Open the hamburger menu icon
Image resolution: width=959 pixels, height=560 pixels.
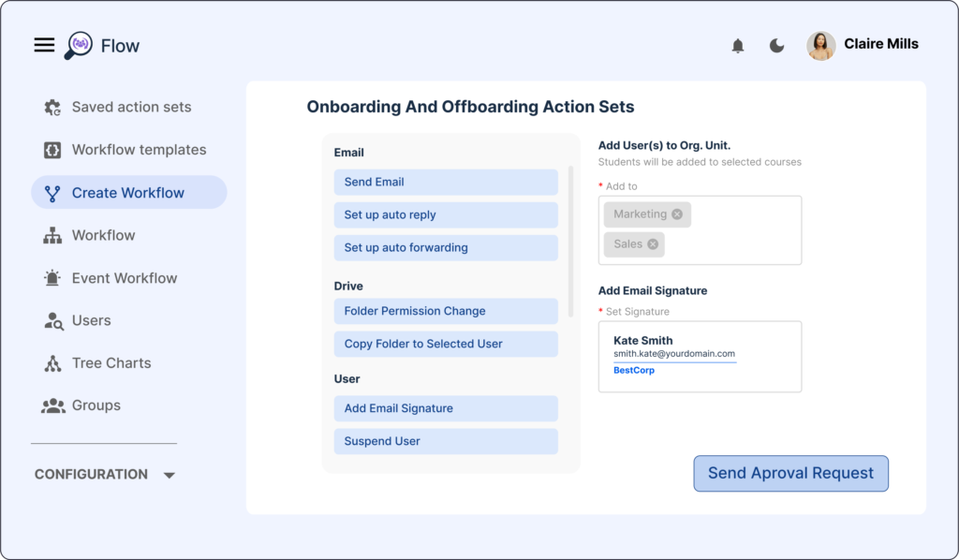coord(44,45)
